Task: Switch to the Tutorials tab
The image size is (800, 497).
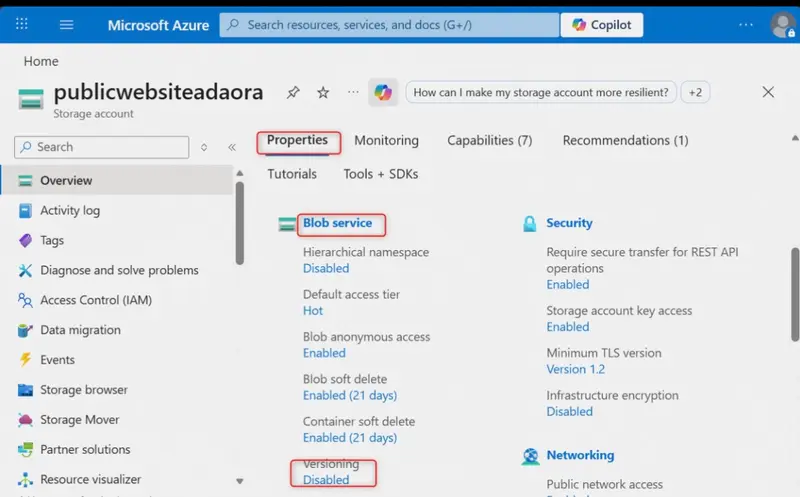Action: click(292, 174)
